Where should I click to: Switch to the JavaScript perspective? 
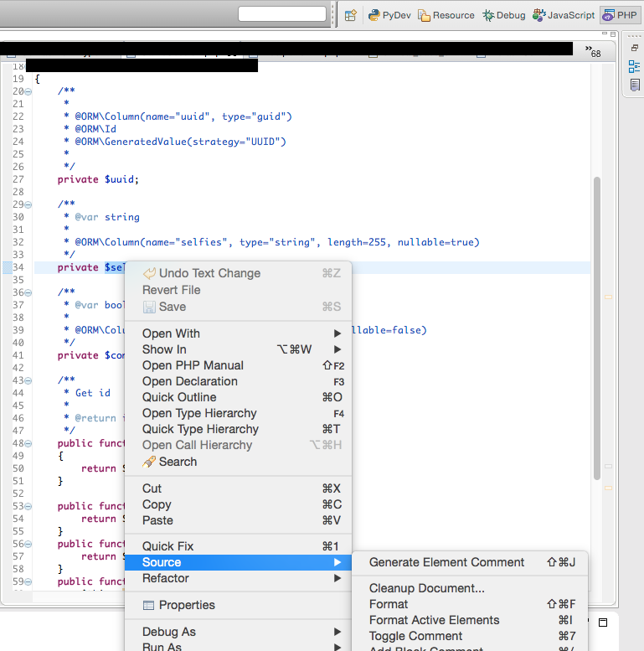pos(564,15)
